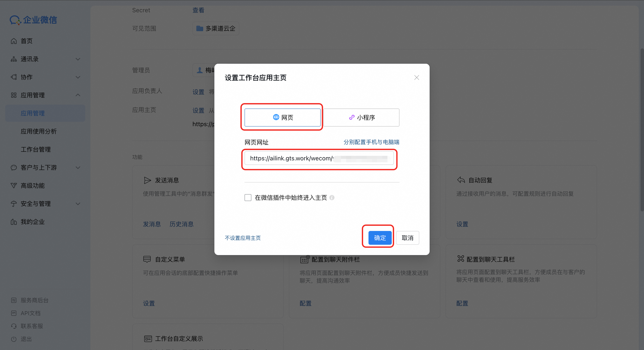Click the 我的企业 building icon
This screenshot has width=644, height=350.
(14, 222)
